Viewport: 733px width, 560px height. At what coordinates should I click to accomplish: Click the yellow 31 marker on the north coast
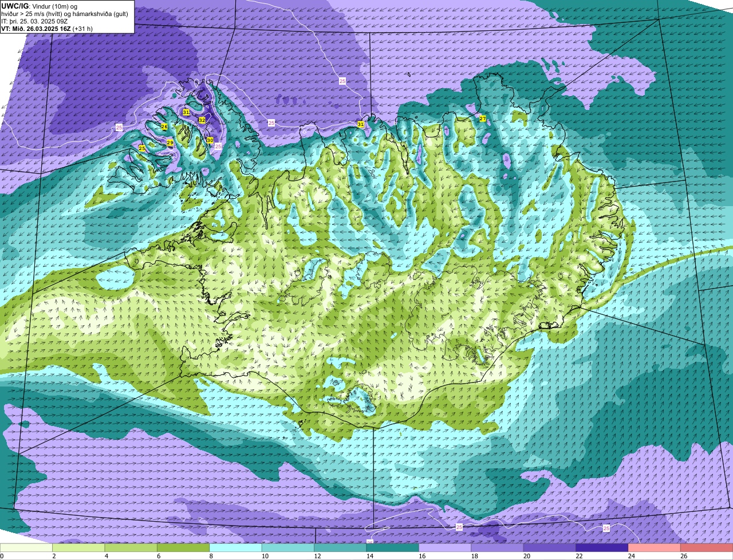361,124
